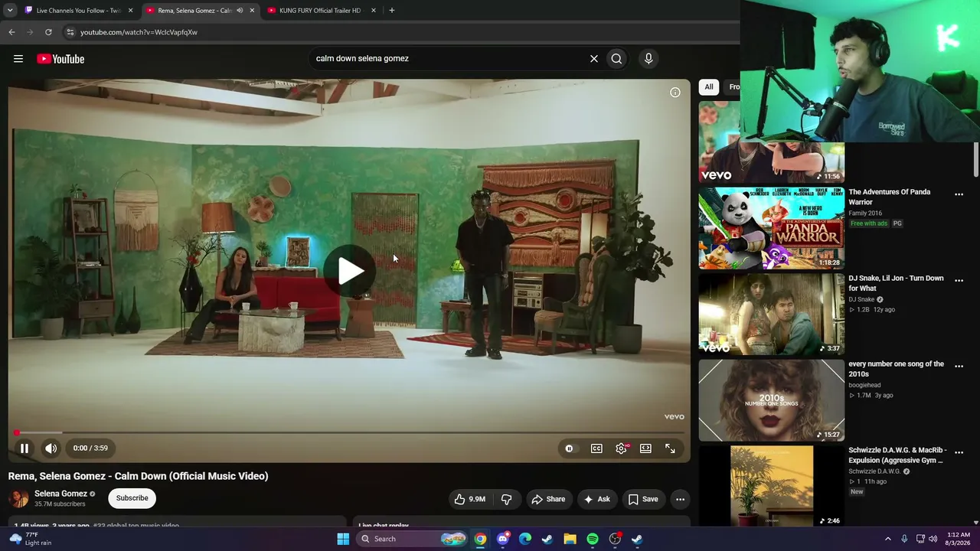Image resolution: width=980 pixels, height=551 pixels.
Task: Mute the video with the speaker icon
Action: click(51, 448)
